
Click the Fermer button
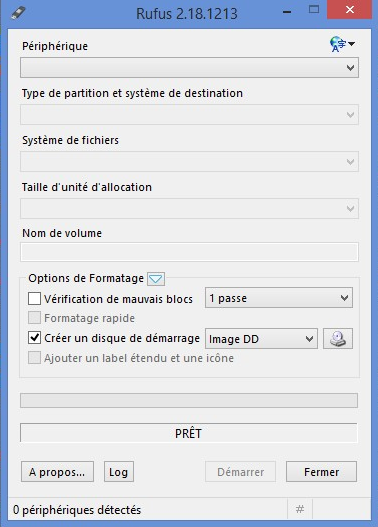[x=322, y=472]
